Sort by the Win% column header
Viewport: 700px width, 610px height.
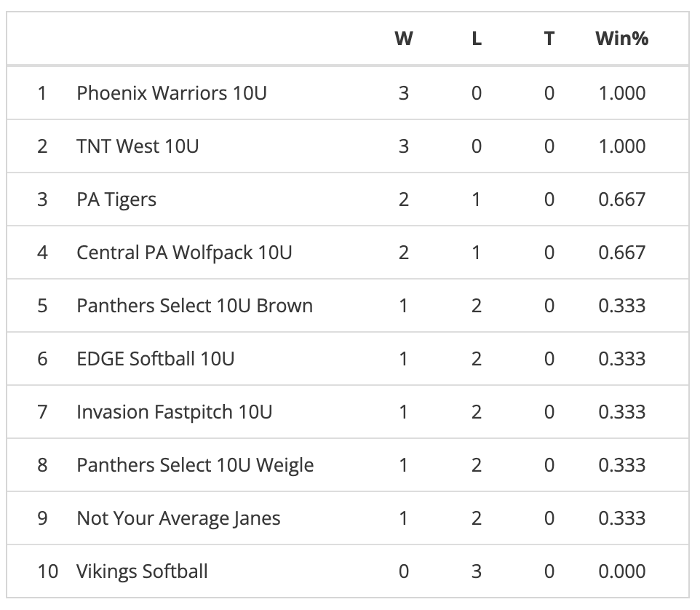[621, 39]
